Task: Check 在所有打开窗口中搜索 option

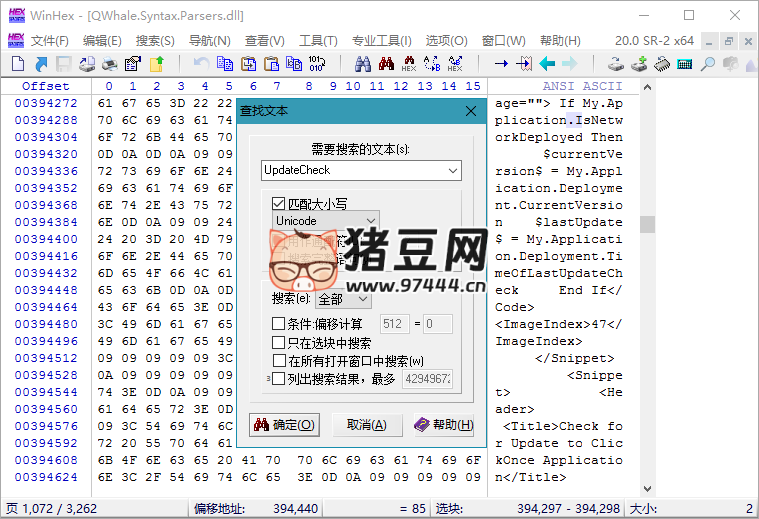Action: point(279,361)
